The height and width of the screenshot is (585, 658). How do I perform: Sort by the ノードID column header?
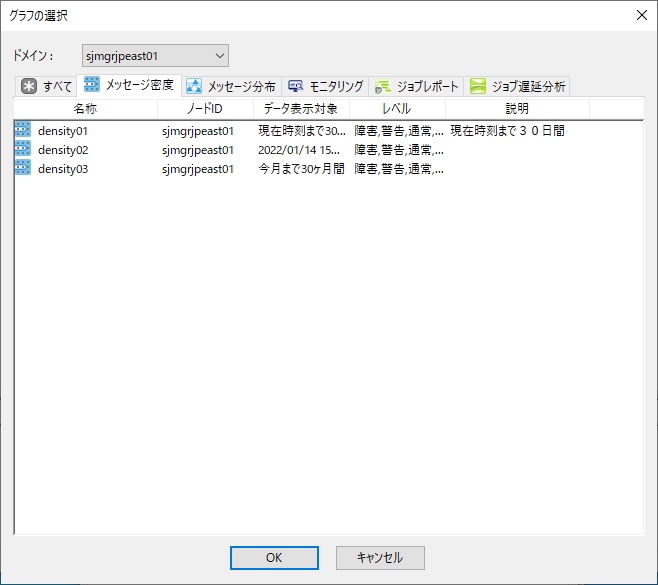205,109
